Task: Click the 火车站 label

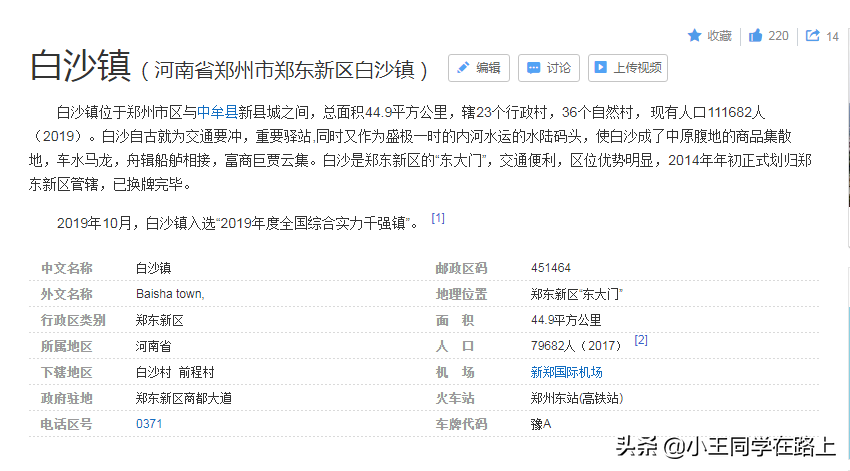Action: (455, 398)
